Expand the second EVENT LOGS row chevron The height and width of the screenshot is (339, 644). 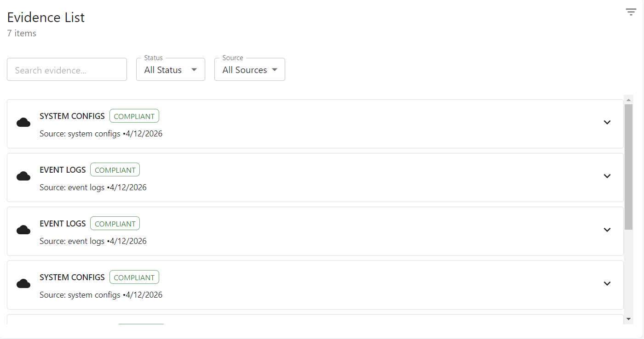click(607, 230)
